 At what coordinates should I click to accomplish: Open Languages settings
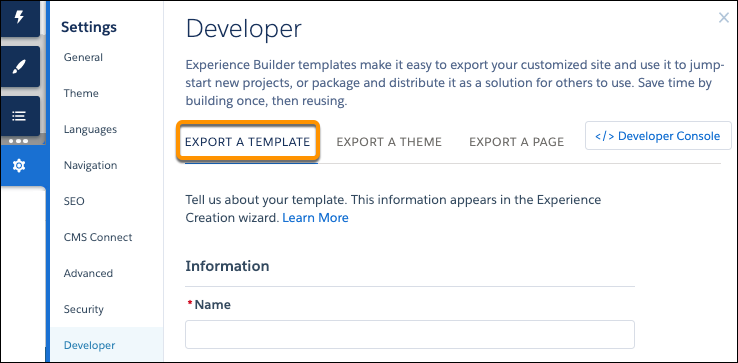click(90, 129)
